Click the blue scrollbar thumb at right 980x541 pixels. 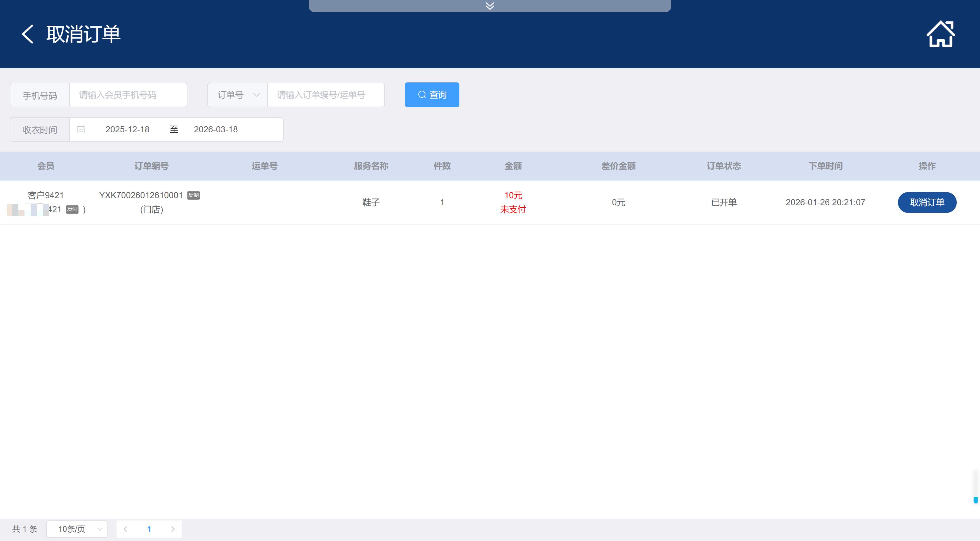pos(975,500)
